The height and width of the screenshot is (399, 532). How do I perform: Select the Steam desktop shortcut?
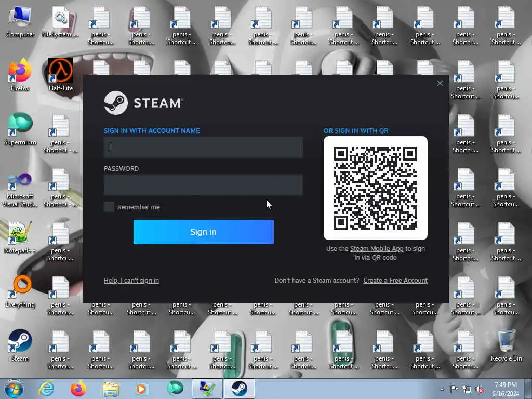coord(20,345)
